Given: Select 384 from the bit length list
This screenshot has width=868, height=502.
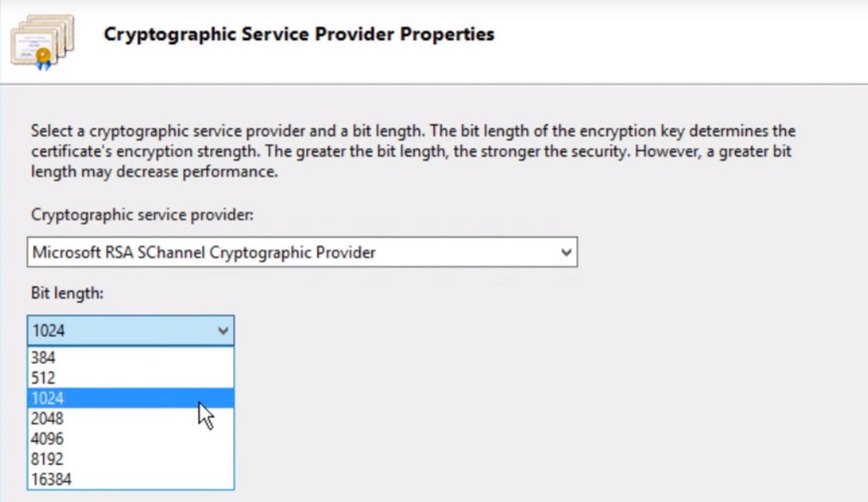Looking at the screenshot, I should click(x=44, y=358).
